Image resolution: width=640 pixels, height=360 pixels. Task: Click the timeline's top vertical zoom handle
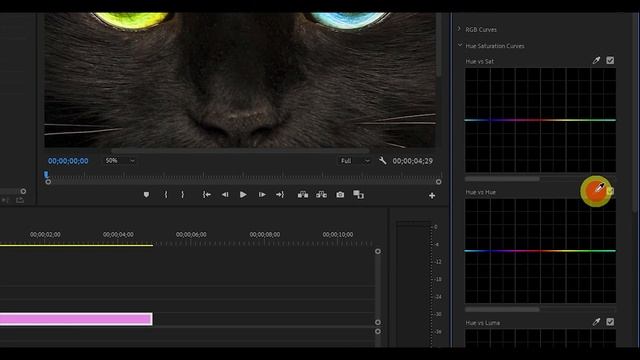pos(378,251)
